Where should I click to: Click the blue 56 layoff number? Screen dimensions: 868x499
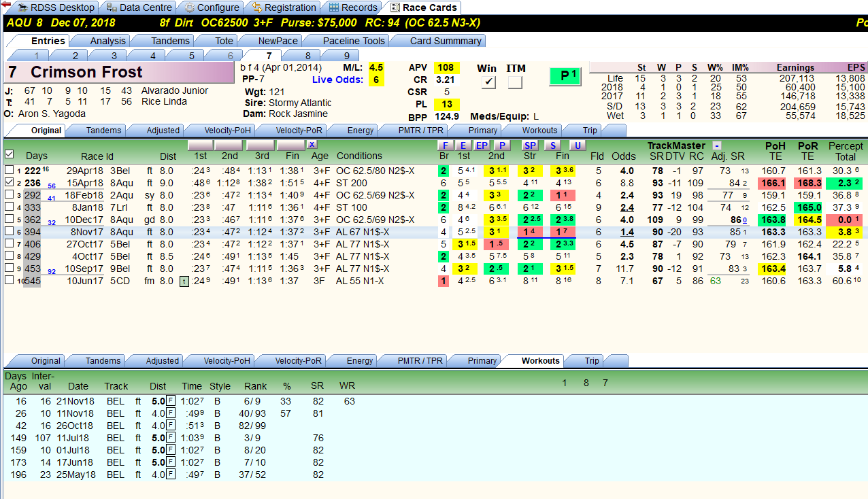(x=52, y=186)
